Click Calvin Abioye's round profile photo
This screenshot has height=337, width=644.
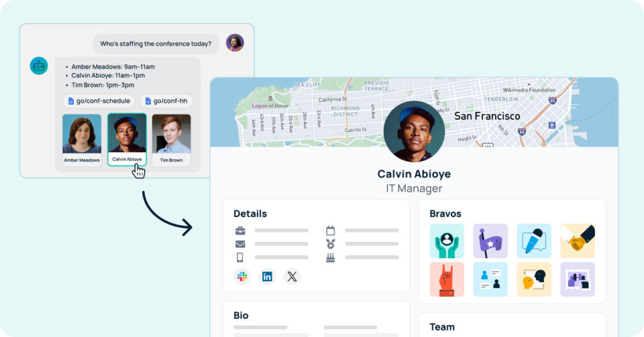[414, 131]
